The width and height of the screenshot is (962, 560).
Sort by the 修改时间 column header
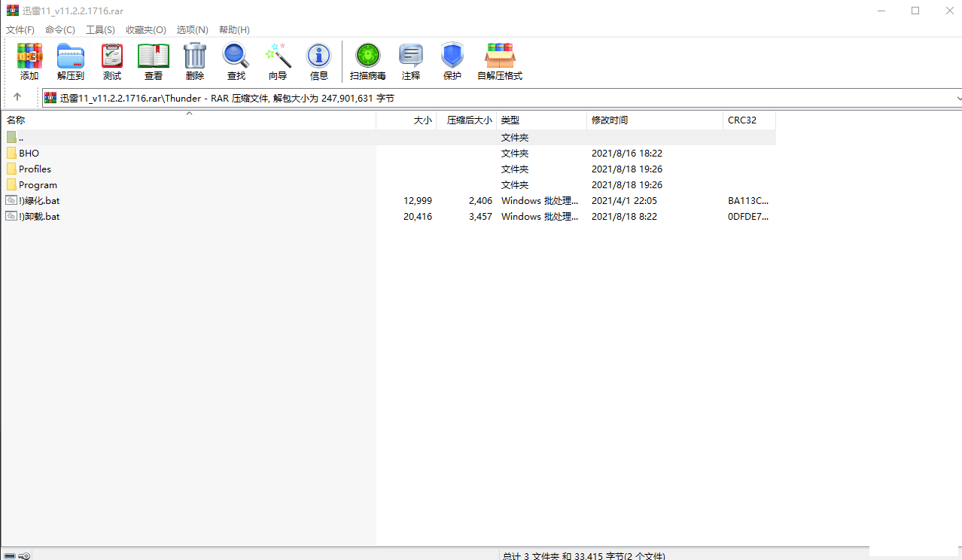click(x=655, y=120)
